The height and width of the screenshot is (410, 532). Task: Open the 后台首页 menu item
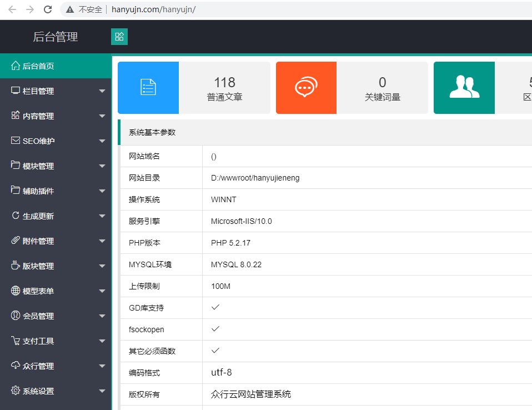click(38, 66)
